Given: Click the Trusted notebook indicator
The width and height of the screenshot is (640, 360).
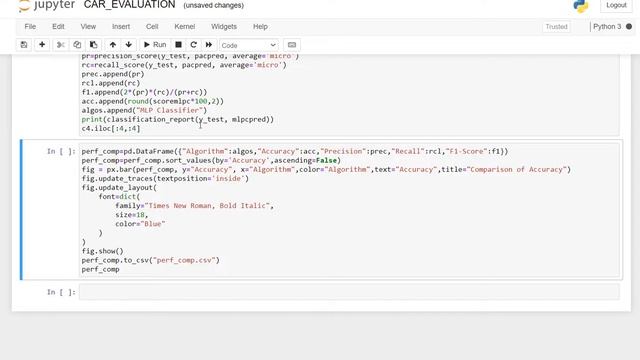Looking at the screenshot, I should click(556, 27).
